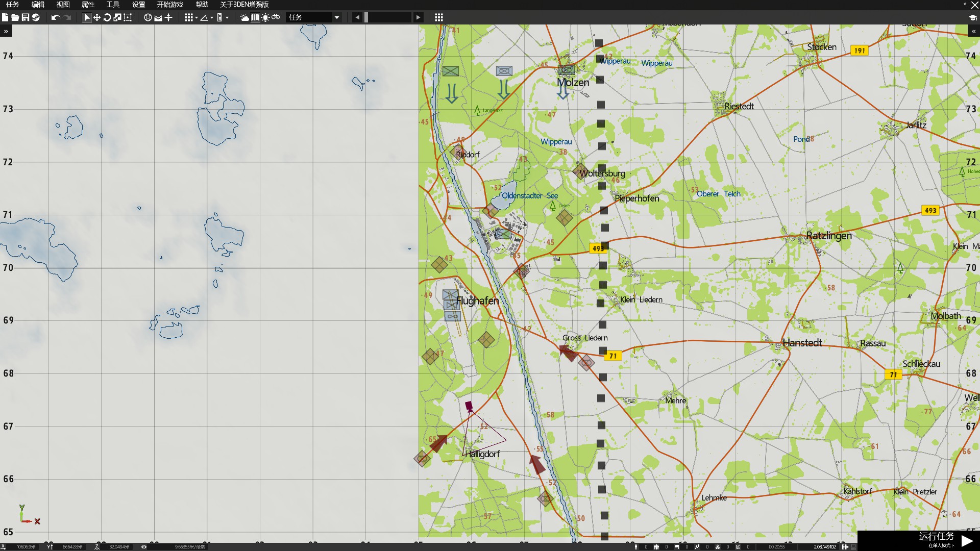Click the Ratzlingen town label
The image size is (980, 551).
click(x=829, y=236)
